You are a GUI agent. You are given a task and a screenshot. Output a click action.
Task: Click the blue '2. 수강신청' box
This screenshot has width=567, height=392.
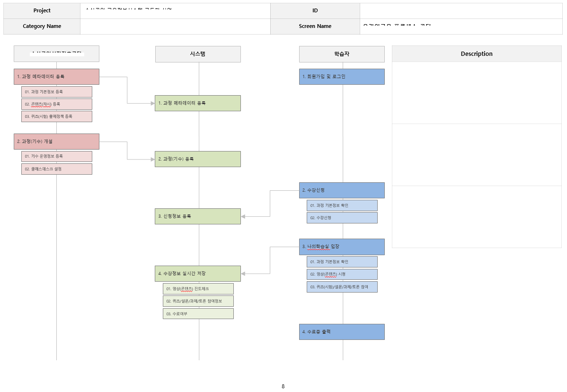tap(342, 190)
